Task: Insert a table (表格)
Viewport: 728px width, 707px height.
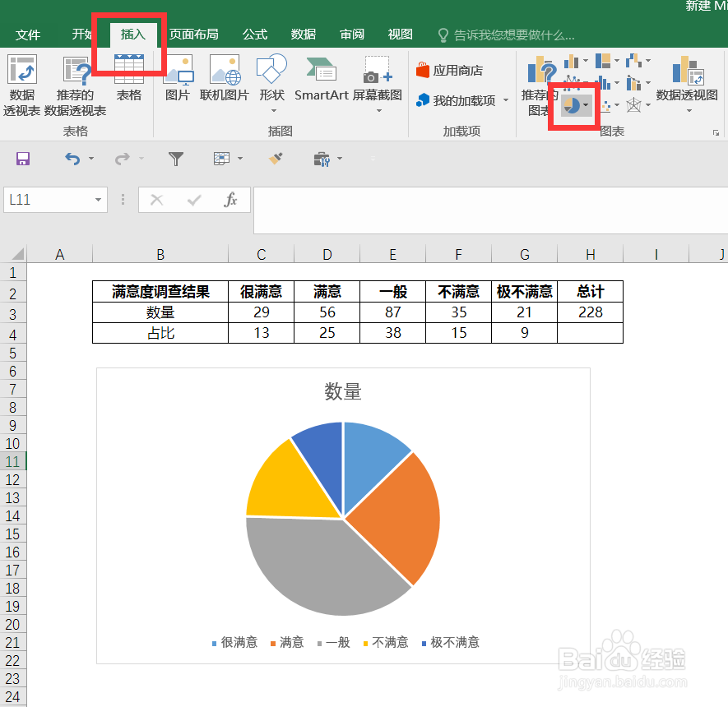Action: coord(128,77)
